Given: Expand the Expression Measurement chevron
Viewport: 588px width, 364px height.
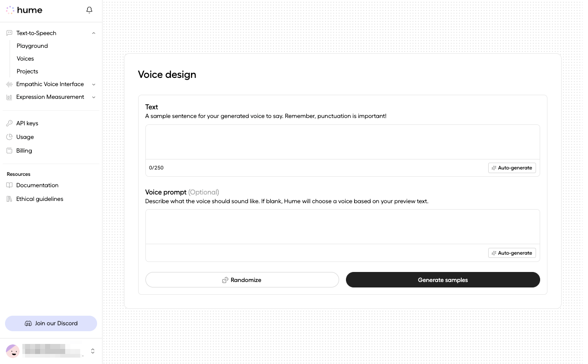Looking at the screenshot, I should 93,97.
